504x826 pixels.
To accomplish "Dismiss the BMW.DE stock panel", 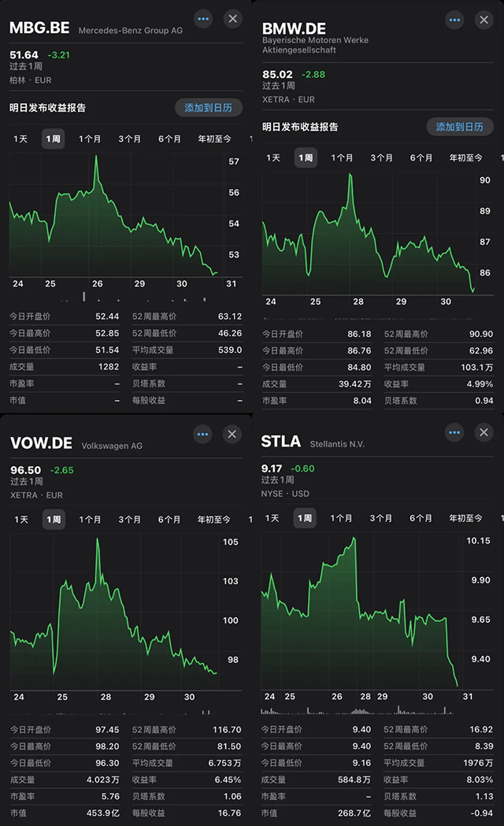I will [484, 20].
